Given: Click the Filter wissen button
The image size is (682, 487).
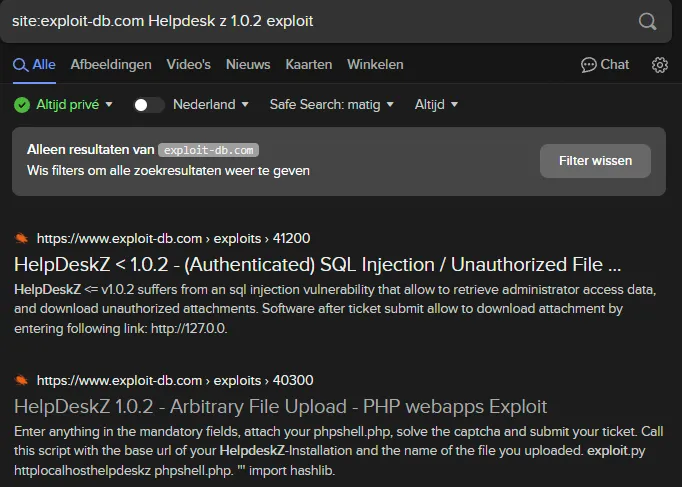Looking at the screenshot, I should click(595, 161).
